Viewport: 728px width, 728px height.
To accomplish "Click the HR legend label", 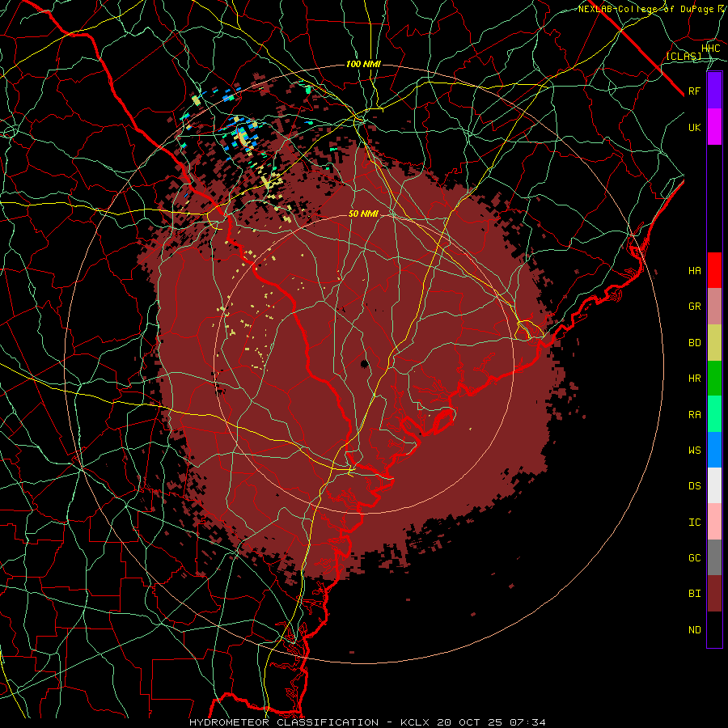I will click(x=694, y=379).
